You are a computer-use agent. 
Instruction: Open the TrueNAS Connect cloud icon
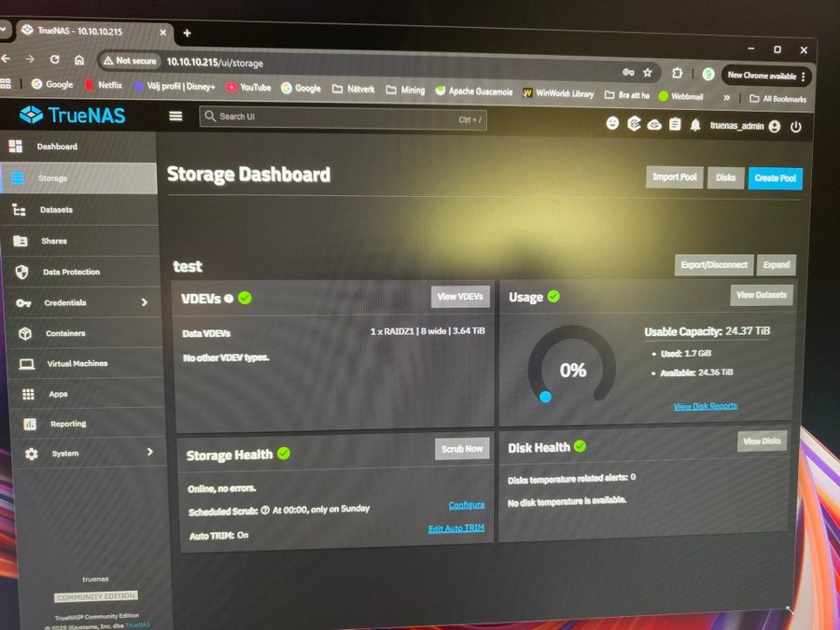(x=654, y=124)
